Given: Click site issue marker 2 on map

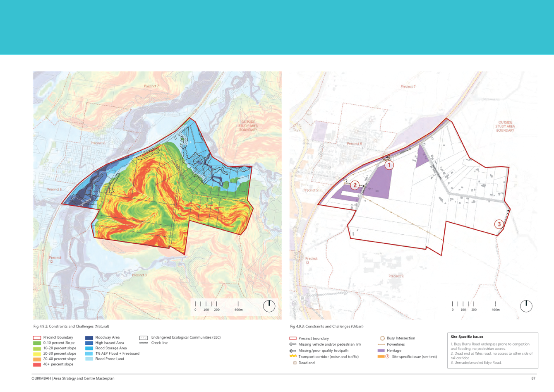Looking at the screenshot, I should click(355, 185).
